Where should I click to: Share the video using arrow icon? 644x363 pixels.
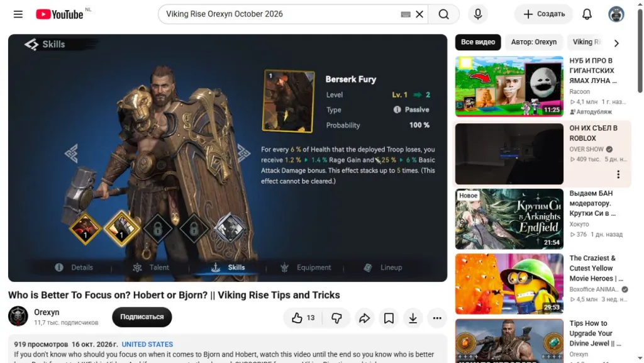pyautogui.click(x=364, y=318)
